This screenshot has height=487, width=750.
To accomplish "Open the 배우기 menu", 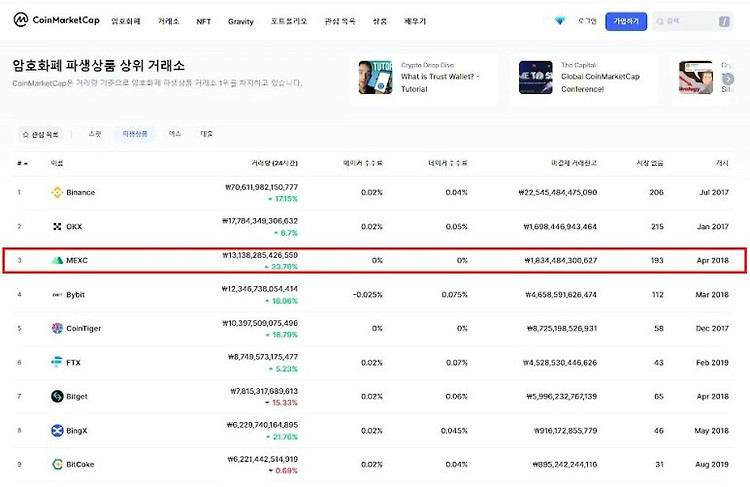I will pyautogui.click(x=415, y=22).
